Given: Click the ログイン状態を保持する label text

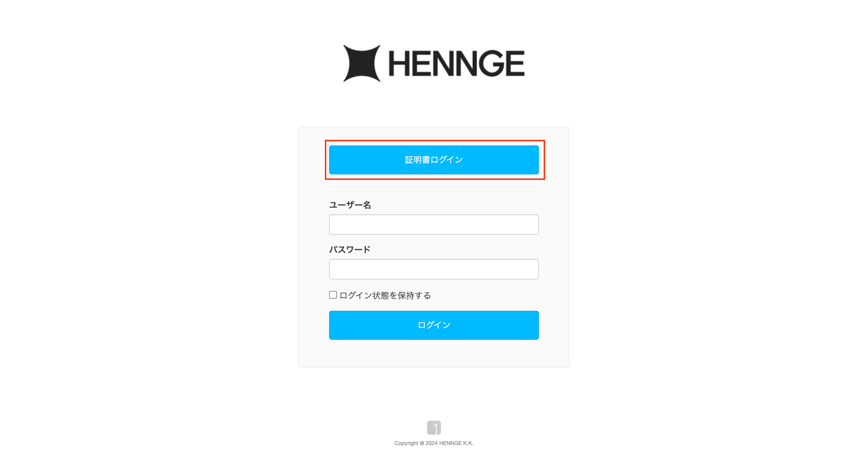Looking at the screenshot, I should click(x=385, y=295).
